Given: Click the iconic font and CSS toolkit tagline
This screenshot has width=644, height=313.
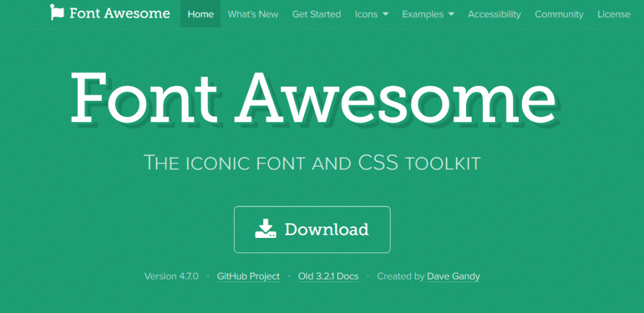Looking at the screenshot, I should (312, 162).
